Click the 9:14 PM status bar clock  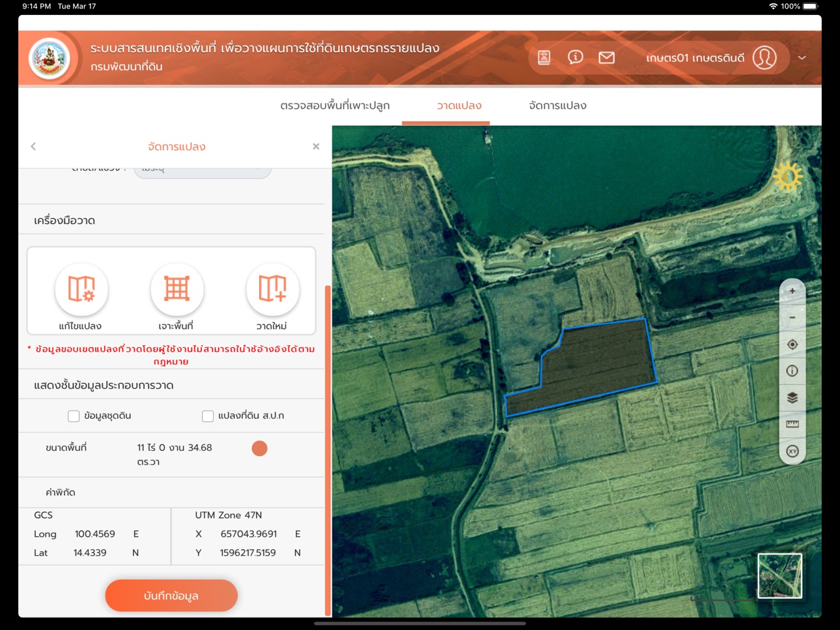[36, 7]
